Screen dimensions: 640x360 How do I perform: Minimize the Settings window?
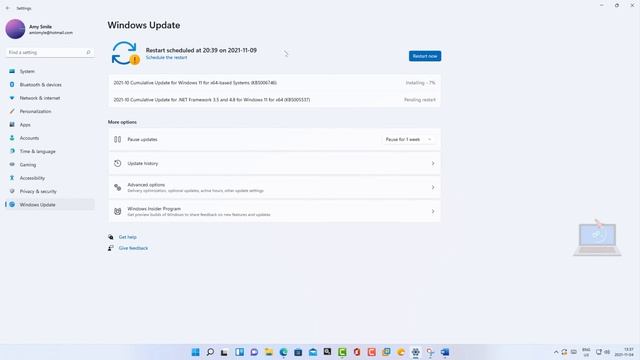click(x=602, y=6)
